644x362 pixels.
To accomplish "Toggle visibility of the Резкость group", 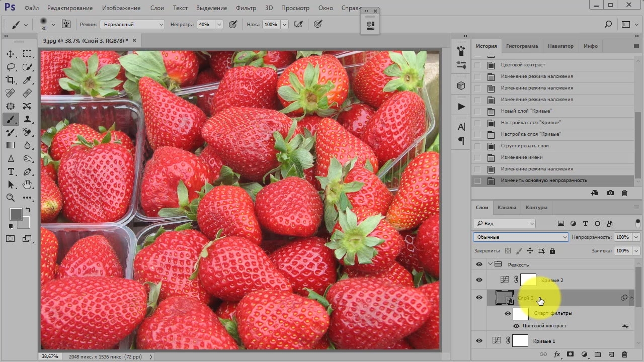I will pyautogui.click(x=479, y=264).
